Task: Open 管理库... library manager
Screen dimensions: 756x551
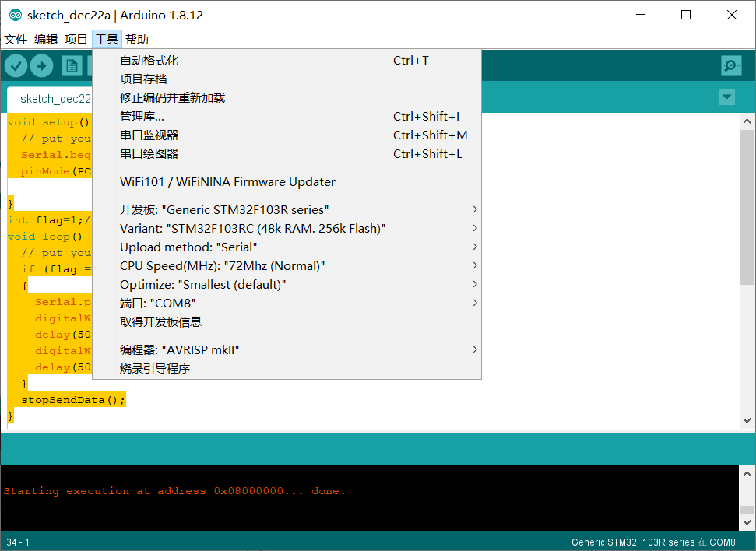Action: tap(287, 117)
